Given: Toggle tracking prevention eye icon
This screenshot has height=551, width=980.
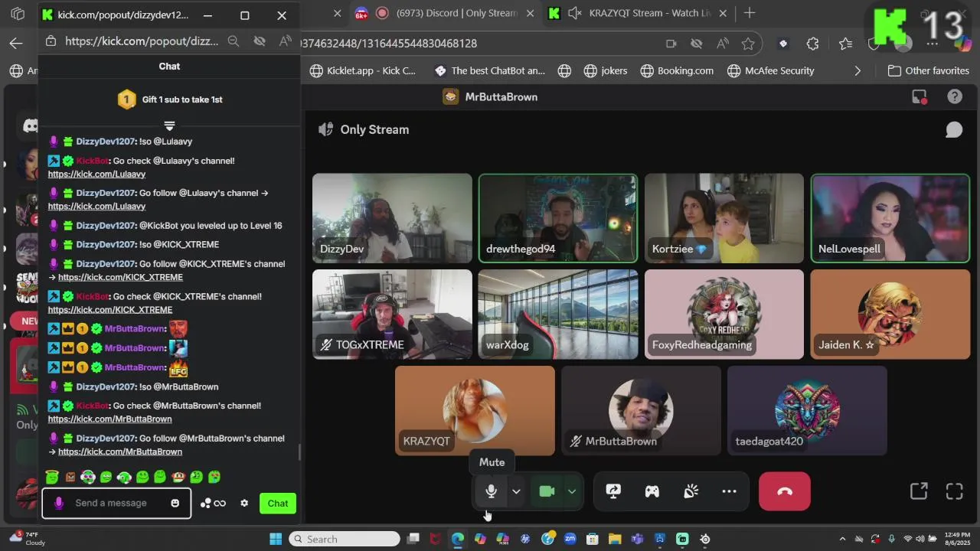Looking at the screenshot, I should click(696, 44).
